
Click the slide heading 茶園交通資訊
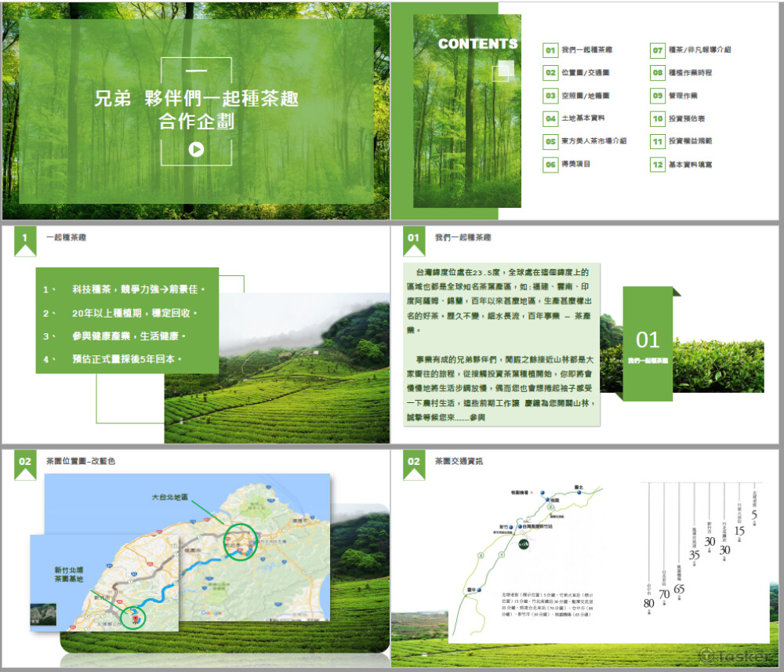point(459,461)
